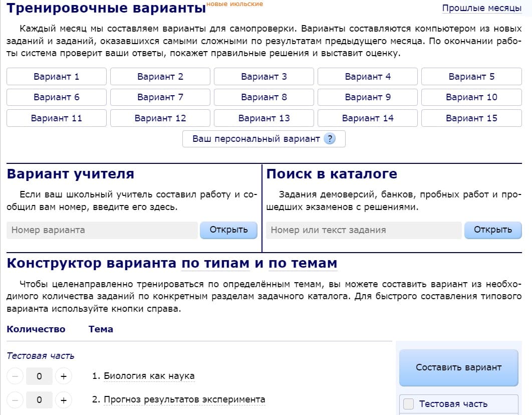Switch constructor to по темам

pos(303,263)
